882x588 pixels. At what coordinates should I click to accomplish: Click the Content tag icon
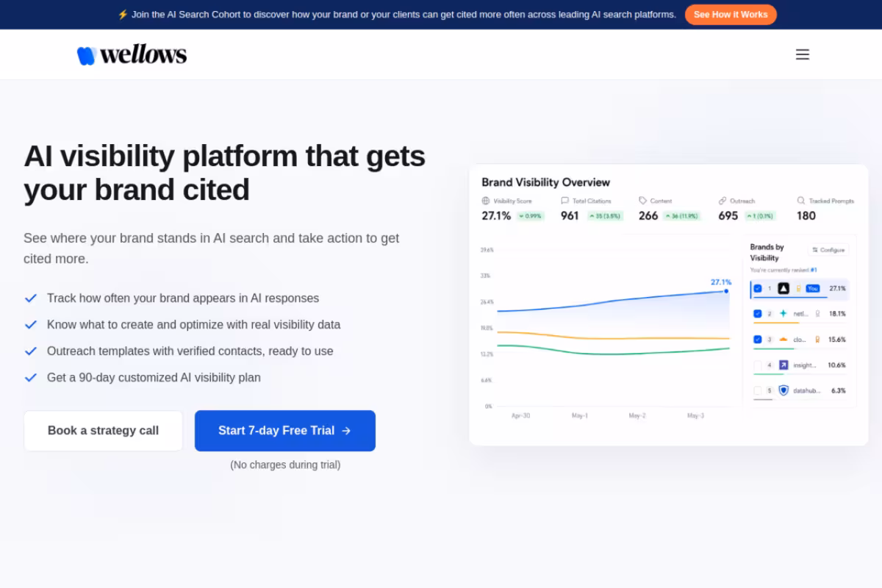643,201
